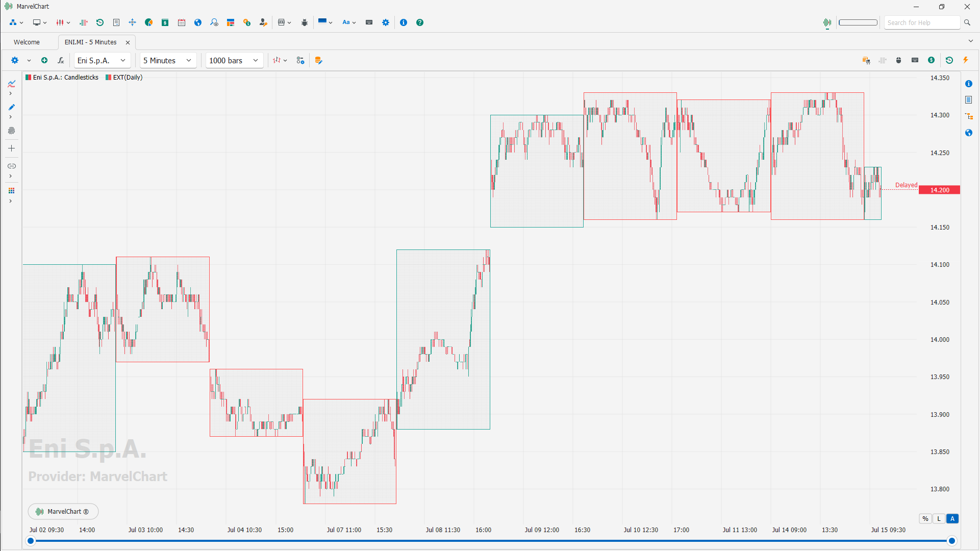This screenshot has width=980, height=551.
Task: Click the green dollar note icon
Action: pyautogui.click(x=165, y=22)
